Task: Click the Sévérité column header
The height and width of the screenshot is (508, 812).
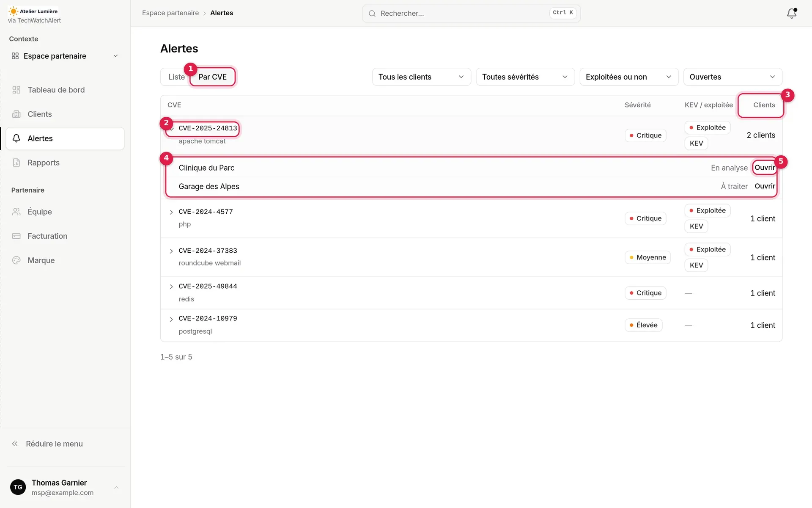Action: [x=637, y=105]
